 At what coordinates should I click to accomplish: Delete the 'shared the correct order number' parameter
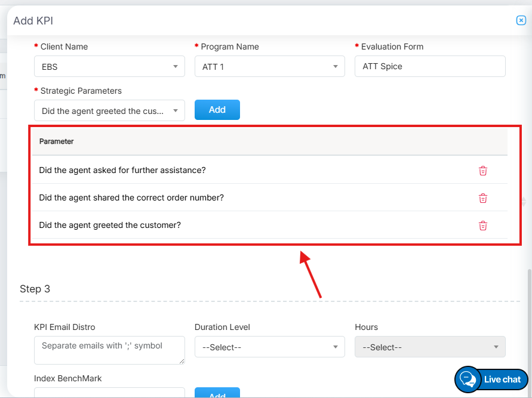tap(483, 198)
